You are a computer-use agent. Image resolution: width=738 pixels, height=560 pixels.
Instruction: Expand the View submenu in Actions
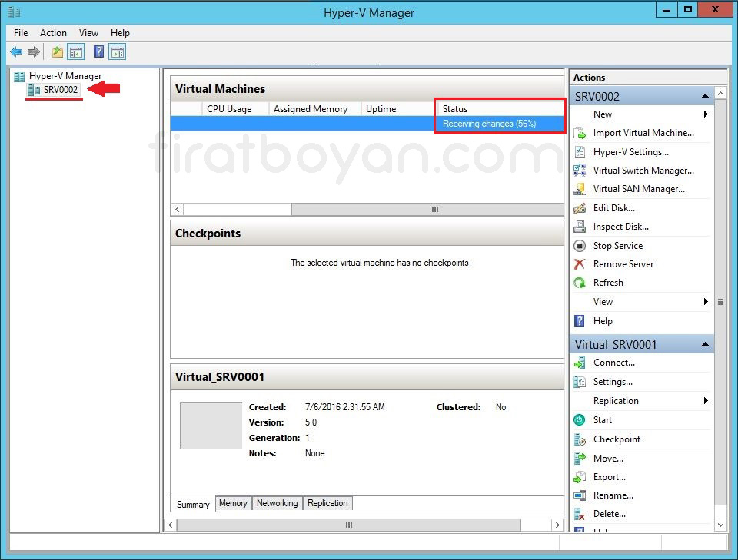coord(706,301)
